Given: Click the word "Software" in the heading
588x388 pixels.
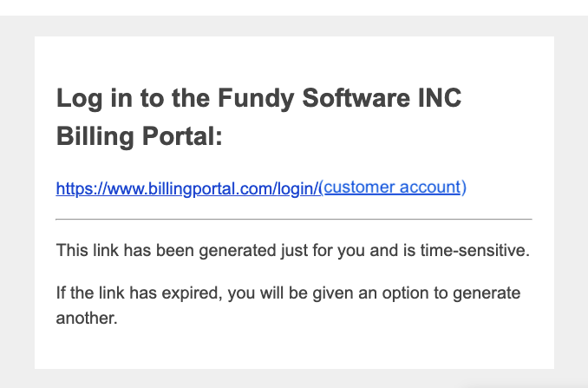Looking at the screenshot, I should [356, 98].
